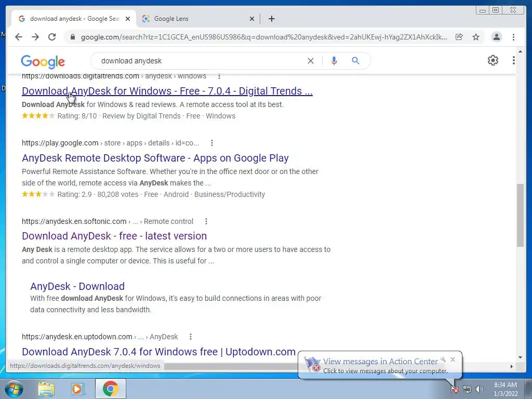This screenshot has width=532, height=399.
Task: Open the volume speaker tray icon
Action: click(480, 389)
